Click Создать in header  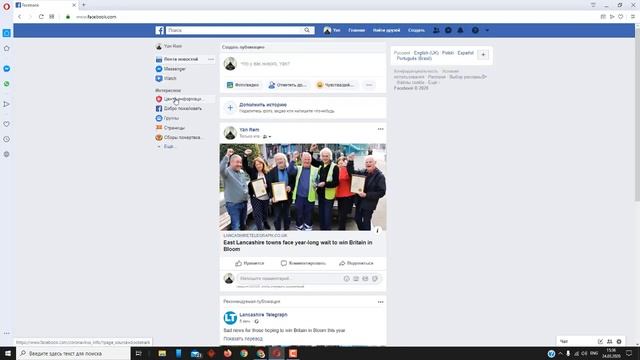tap(416, 30)
